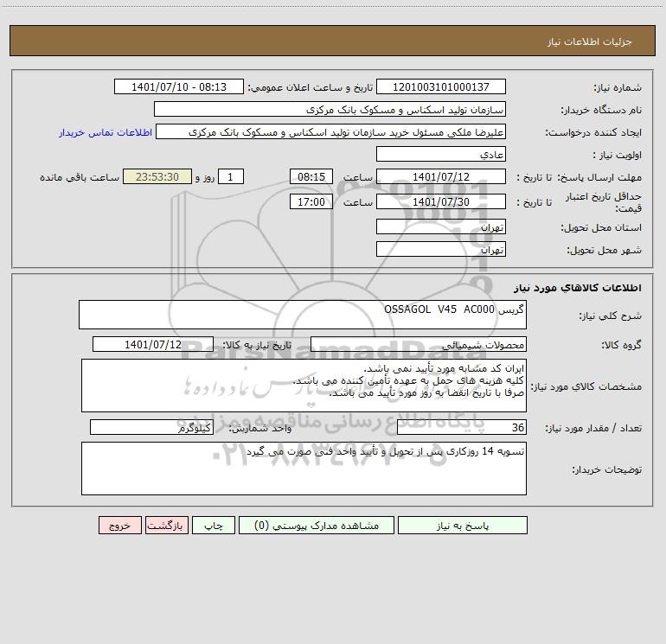
Task: Click the label 'حداقل تاریخ اعتبار قیمت:'
Action: click(604, 202)
